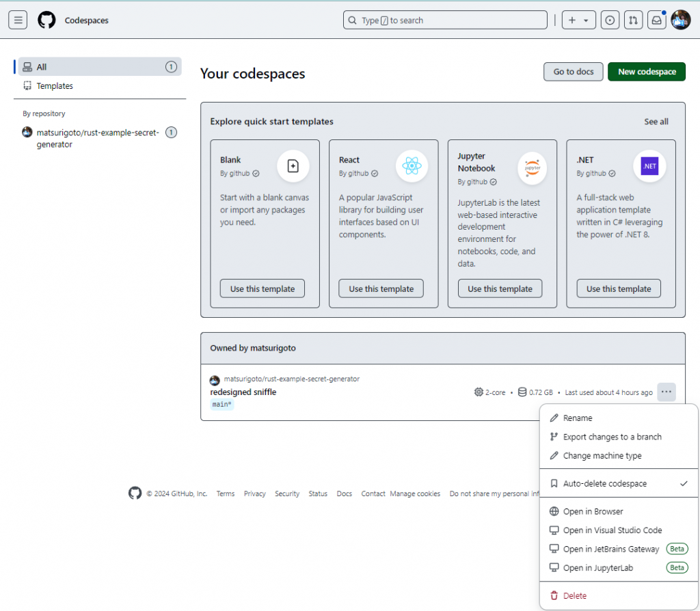Select Rename from the codespace menu

[x=619, y=418]
